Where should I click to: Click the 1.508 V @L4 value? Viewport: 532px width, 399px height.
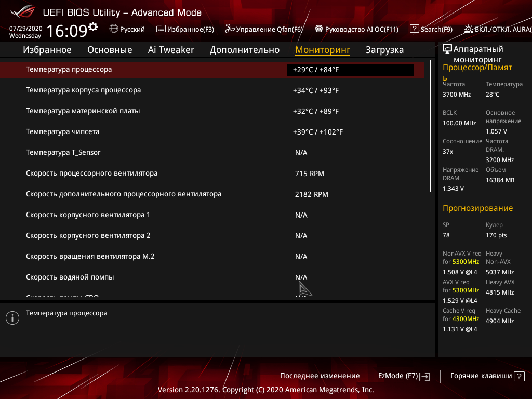pos(460,272)
